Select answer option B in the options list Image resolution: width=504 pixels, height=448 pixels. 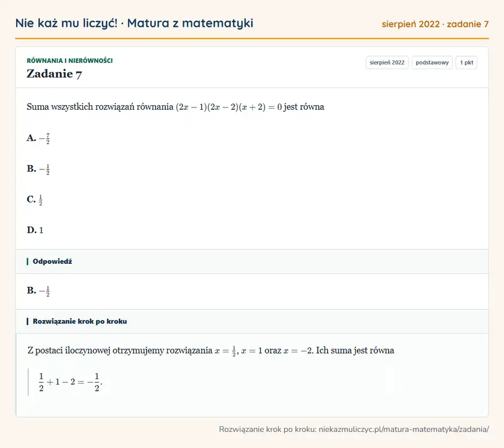(x=38, y=169)
